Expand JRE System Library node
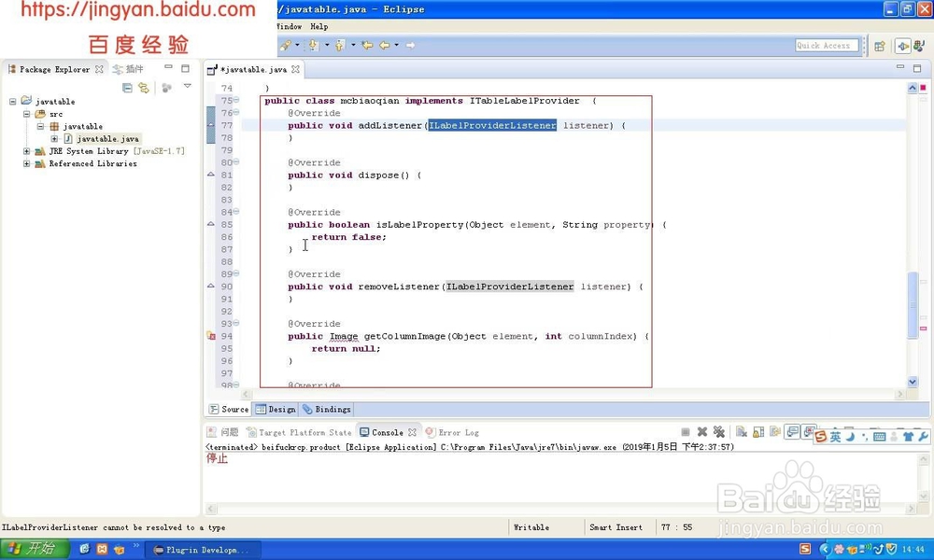Image resolution: width=934 pixels, height=560 pixels. 26,151
